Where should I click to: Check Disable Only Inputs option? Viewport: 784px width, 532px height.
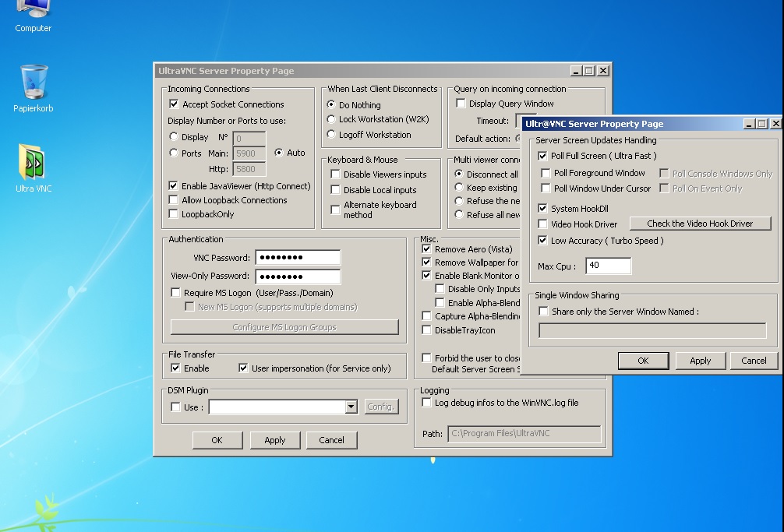(440, 289)
